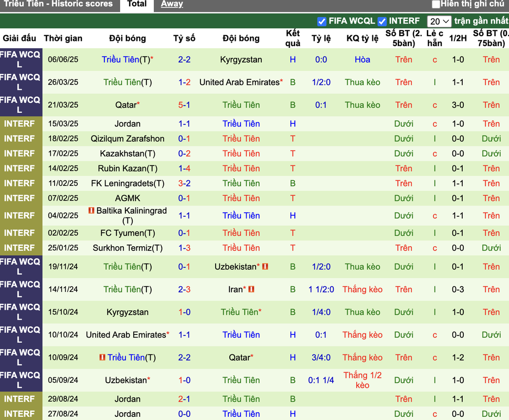
Task: Click the red card icon before Triều Tiên 10/09/24
Action: 102,358
